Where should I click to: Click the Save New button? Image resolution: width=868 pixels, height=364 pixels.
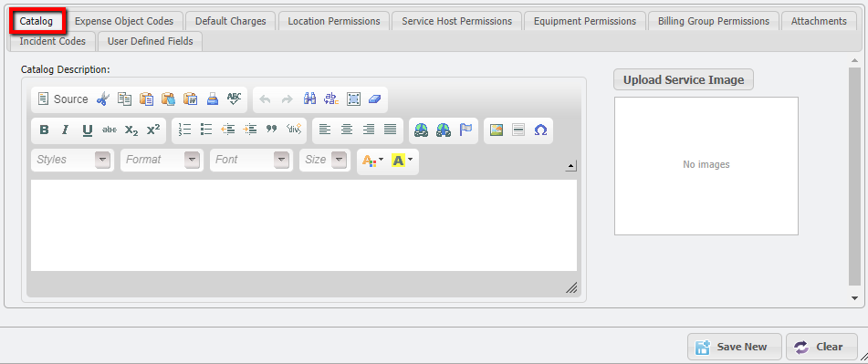[x=735, y=347]
